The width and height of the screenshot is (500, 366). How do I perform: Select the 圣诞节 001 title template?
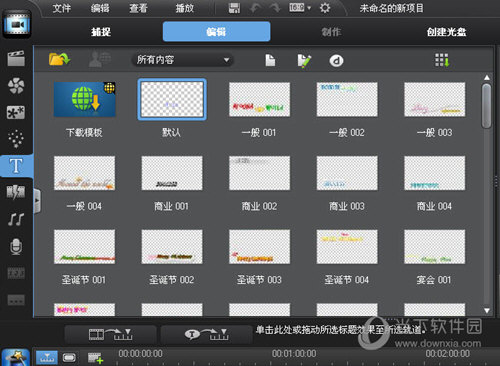click(85, 247)
